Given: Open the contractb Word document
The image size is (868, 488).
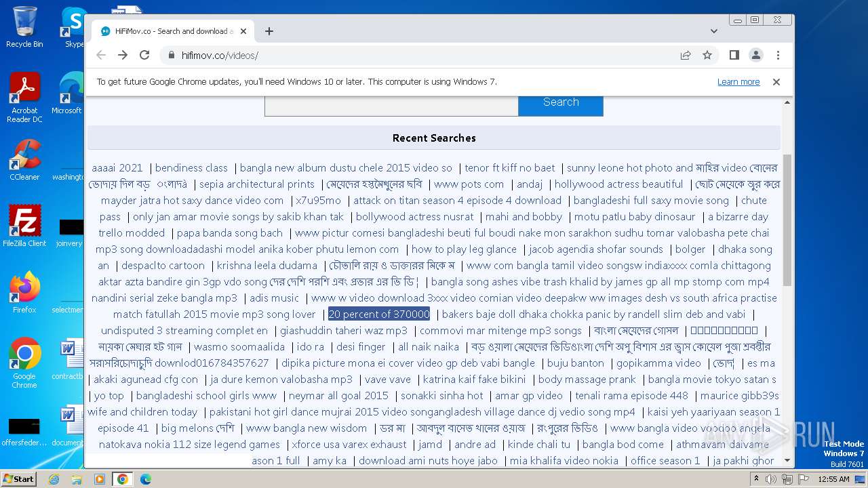Looking at the screenshot, I should (68, 360).
